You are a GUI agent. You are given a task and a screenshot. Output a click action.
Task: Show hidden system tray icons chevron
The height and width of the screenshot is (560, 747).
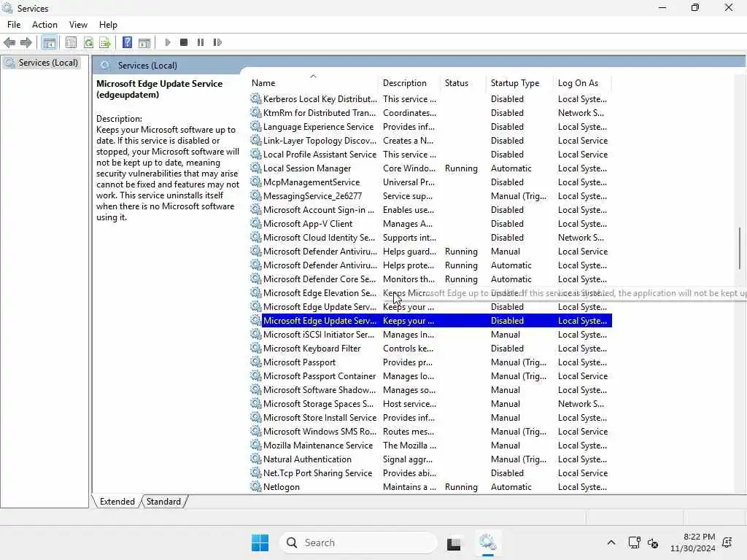point(611,542)
